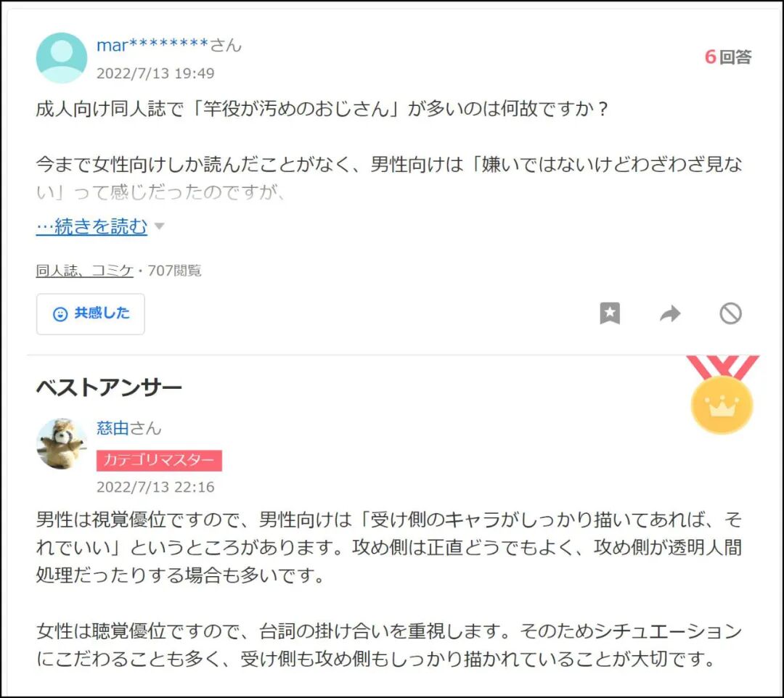Open the asker's default teal avatar
784x698 pixels.
tap(62, 58)
